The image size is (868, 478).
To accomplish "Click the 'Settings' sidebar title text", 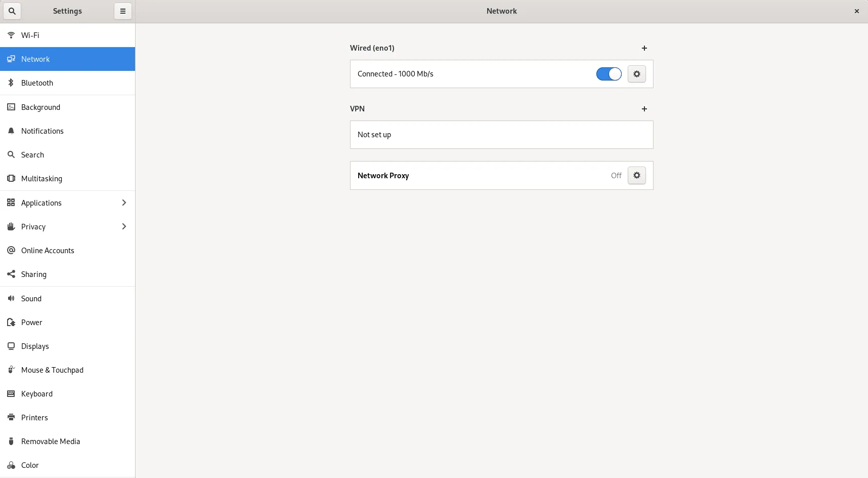I will [67, 11].
